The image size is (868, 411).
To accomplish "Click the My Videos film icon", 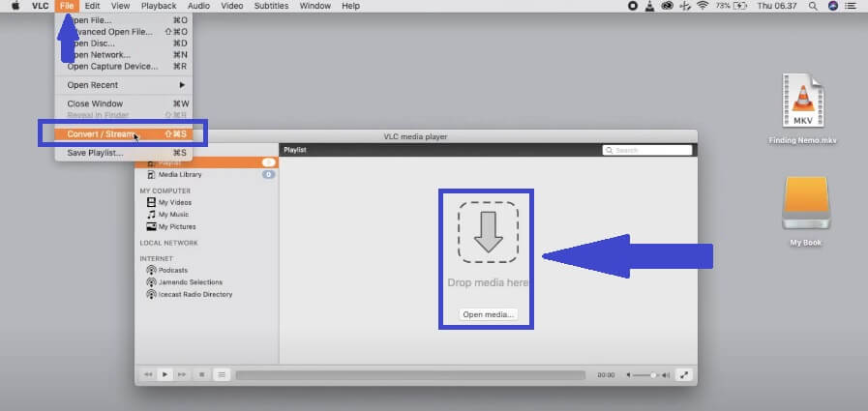I will (x=151, y=202).
